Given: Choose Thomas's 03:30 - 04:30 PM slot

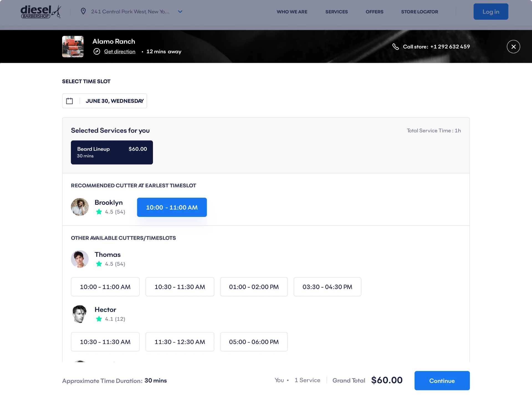Looking at the screenshot, I should pos(327,287).
